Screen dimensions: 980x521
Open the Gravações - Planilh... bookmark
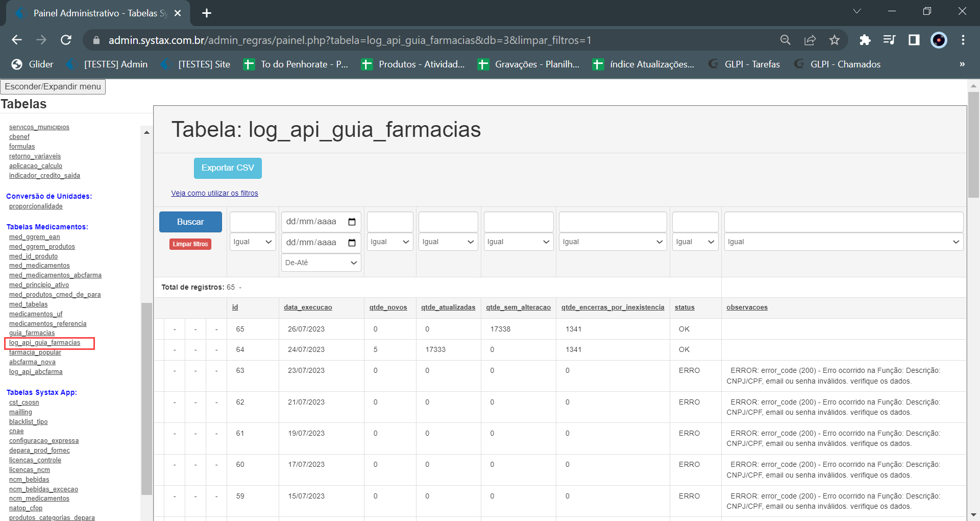tap(529, 64)
